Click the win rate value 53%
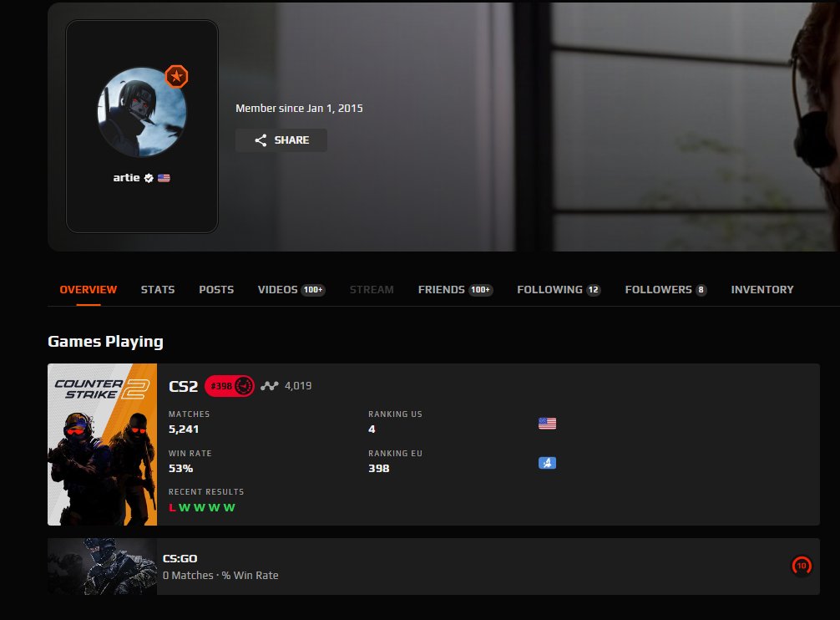This screenshot has height=620, width=840. tap(180, 469)
